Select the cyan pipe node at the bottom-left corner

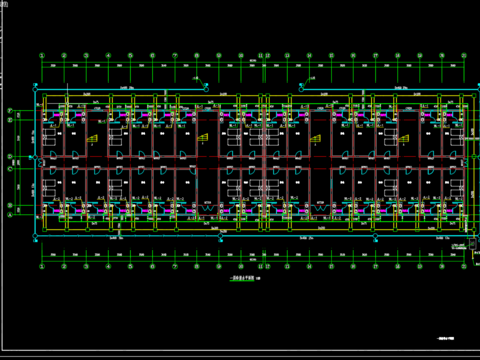35,236
